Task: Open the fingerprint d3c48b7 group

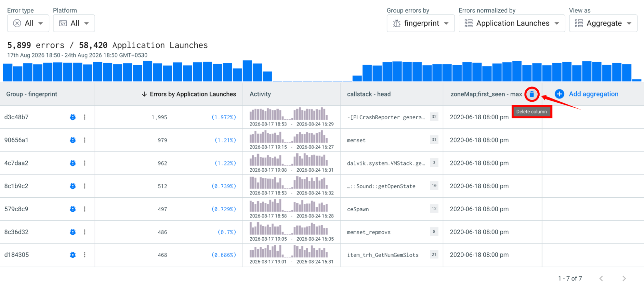Action: click(16, 117)
